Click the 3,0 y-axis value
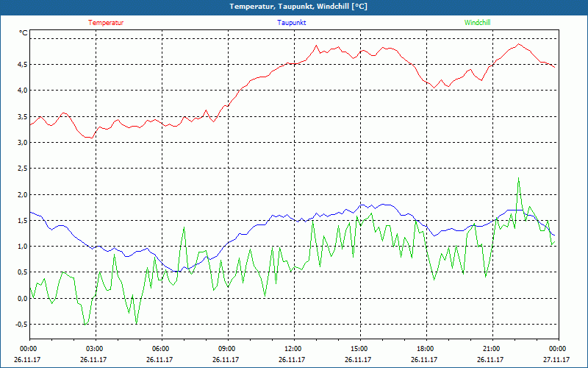This screenshot has width=588, height=368. (x=23, y=142)
